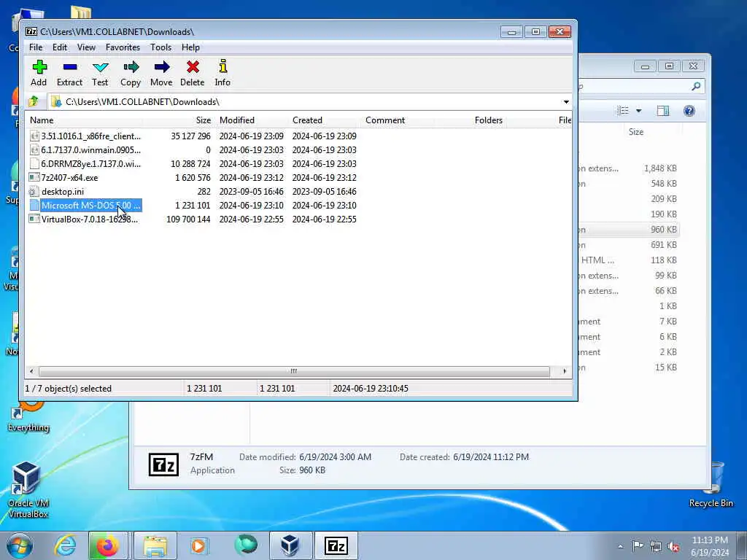Open Windows Media Player from taskbar
This screenshot has width=747, height=560.
198,545
